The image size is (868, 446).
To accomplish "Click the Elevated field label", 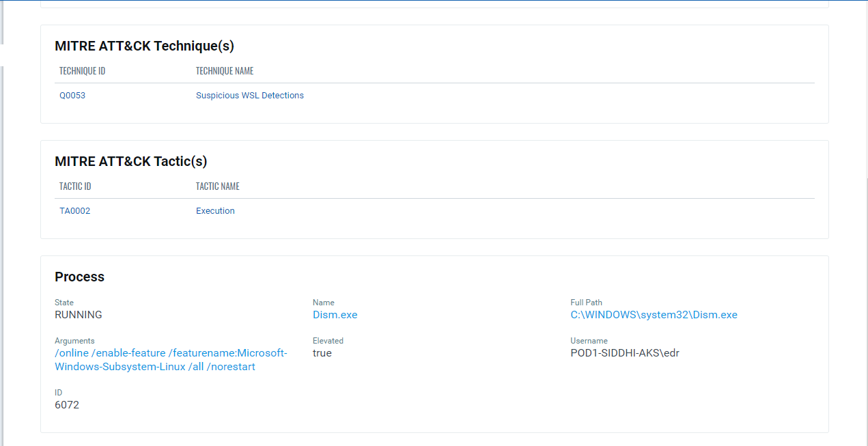I will tap(328, 341).
